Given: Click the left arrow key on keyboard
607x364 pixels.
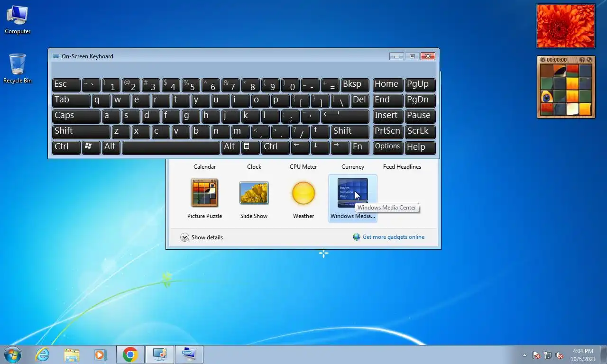Looking at the screenshot, I should tap(300, 147).
